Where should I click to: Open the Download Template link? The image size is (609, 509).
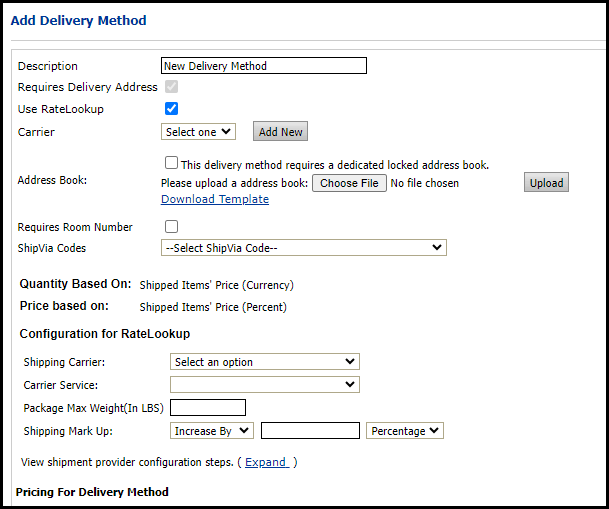[214, 199]
